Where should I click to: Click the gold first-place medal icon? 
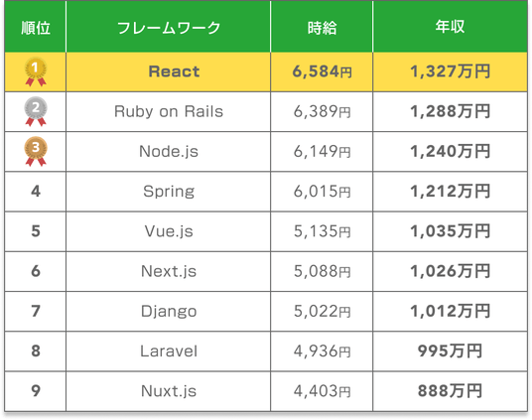tap(36, 71)
